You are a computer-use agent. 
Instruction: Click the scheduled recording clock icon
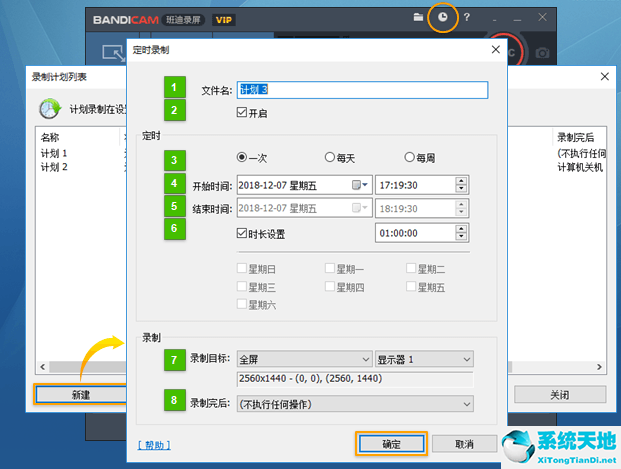[442, 17]
